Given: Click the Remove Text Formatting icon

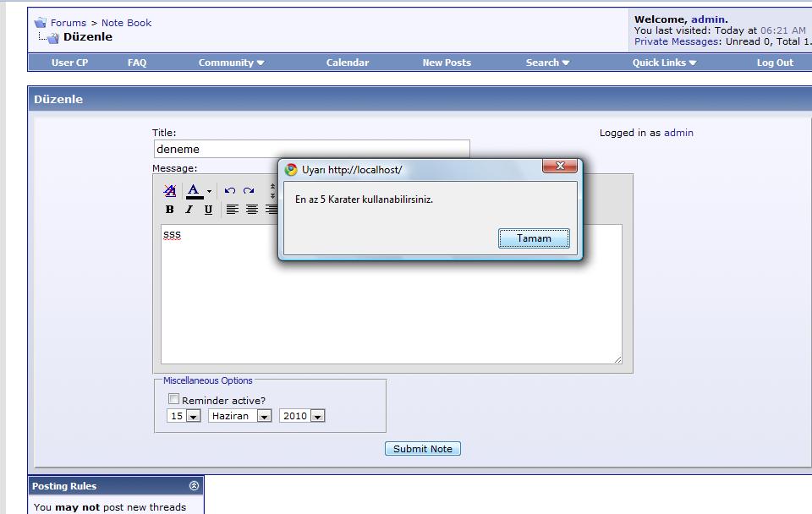Looking at the screenshot, I should (170, 191).
